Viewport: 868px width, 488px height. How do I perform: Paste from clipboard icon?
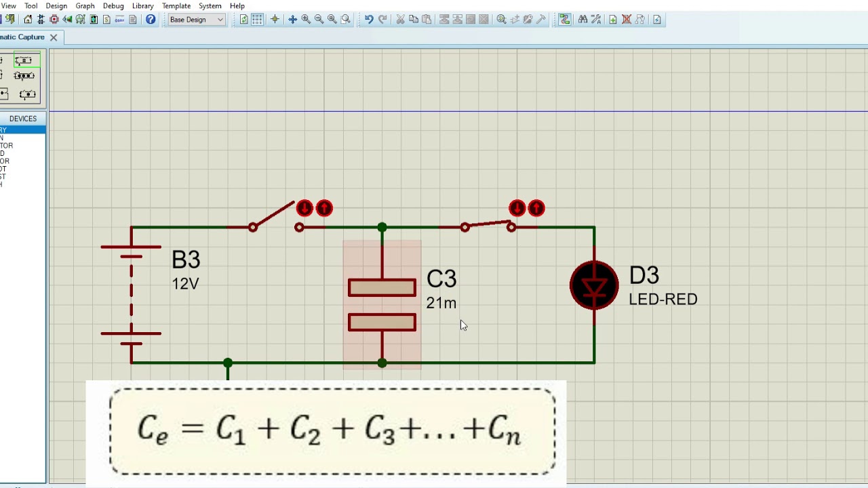[x=427, y=20]
